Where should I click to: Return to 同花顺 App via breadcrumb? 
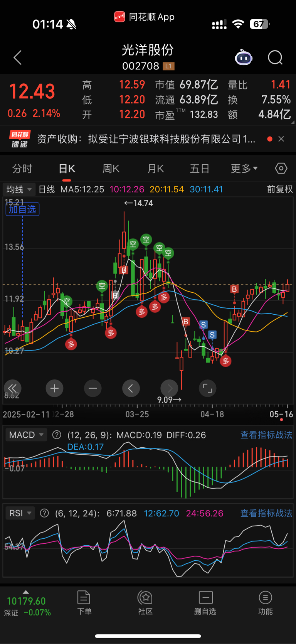point(145,17)
